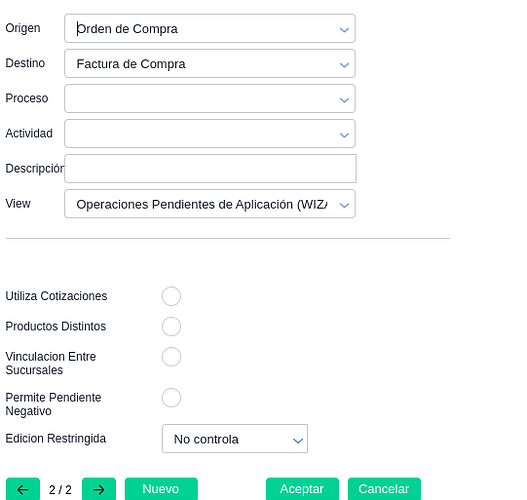
Task: Click the chevron in the Actividad field
Action: (x=344, y=135)
